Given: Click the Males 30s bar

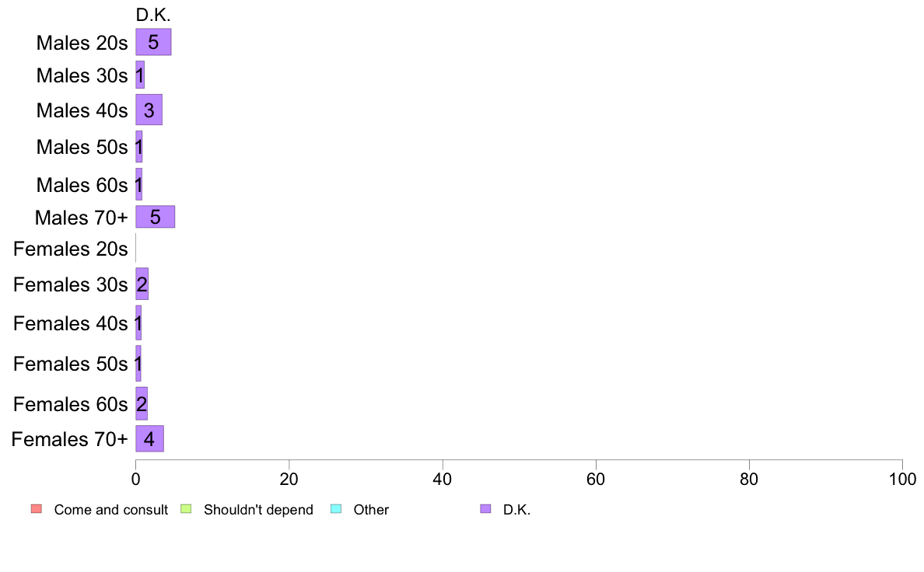Looking at the screenshot, I should tap(140, 75).
